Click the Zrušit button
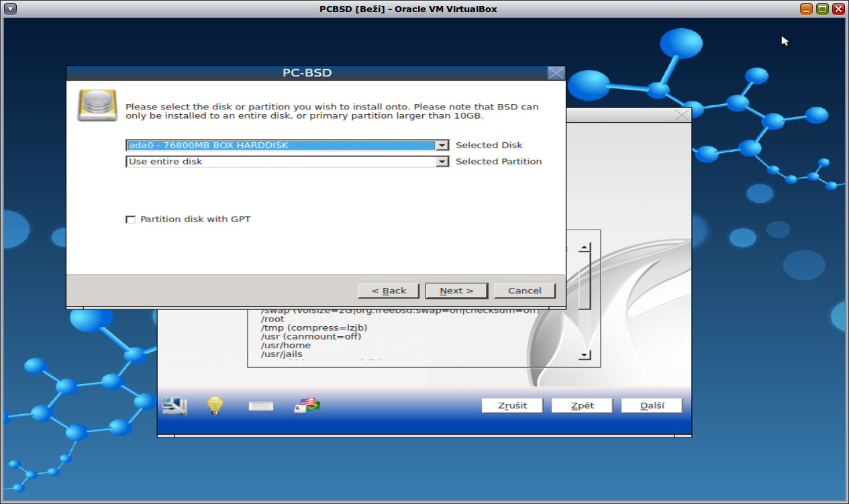Screen dimensions: 849x504 coord(511,405)
